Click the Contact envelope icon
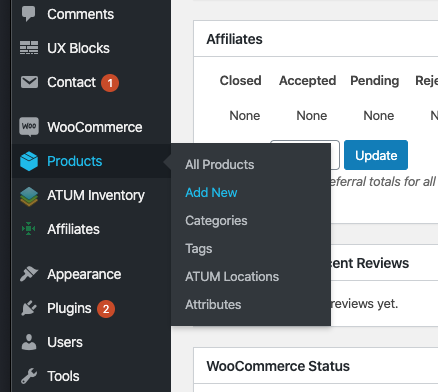This screenshot has width=438, height=392. click(x=29, y=82)
